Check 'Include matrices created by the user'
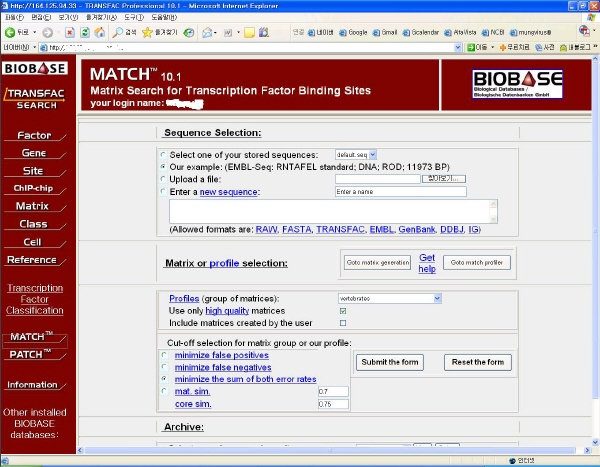The image size is (600, 467). click(x=343, y=323)
